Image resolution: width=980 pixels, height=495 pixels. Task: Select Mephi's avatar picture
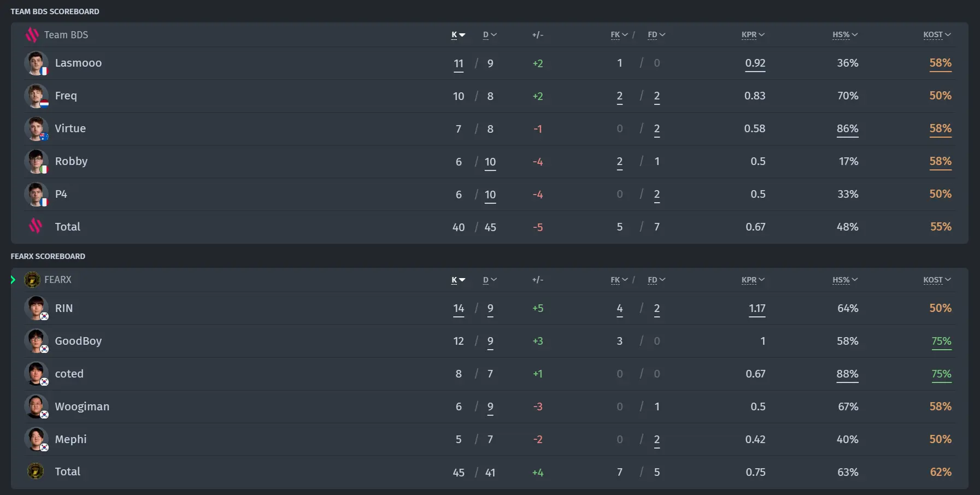point(36,439)
